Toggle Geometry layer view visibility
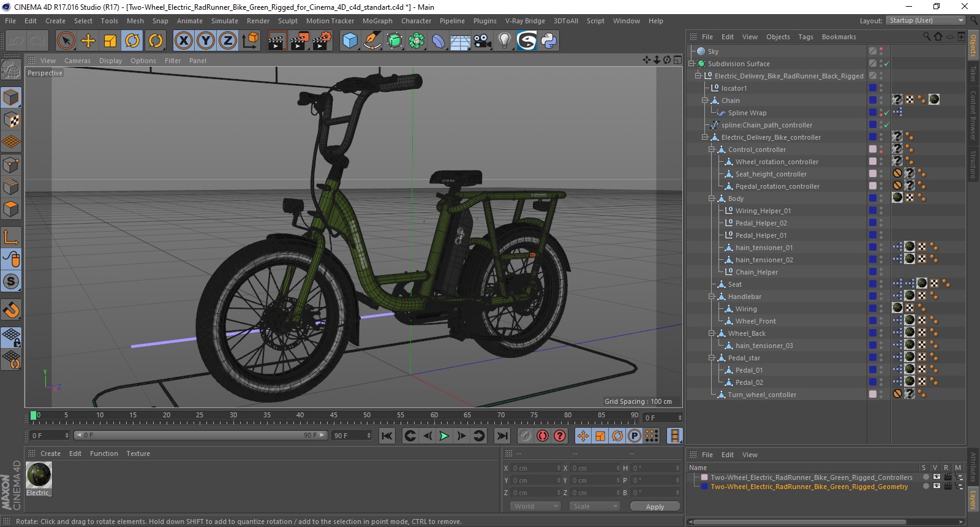Screen dimensions: 980x527 tap(937, 486)
